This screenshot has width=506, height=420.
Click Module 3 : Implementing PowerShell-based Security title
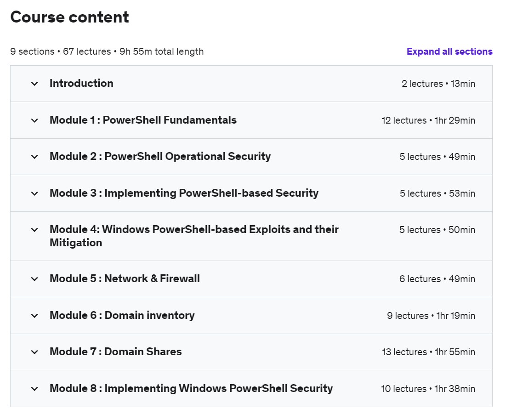184,193
